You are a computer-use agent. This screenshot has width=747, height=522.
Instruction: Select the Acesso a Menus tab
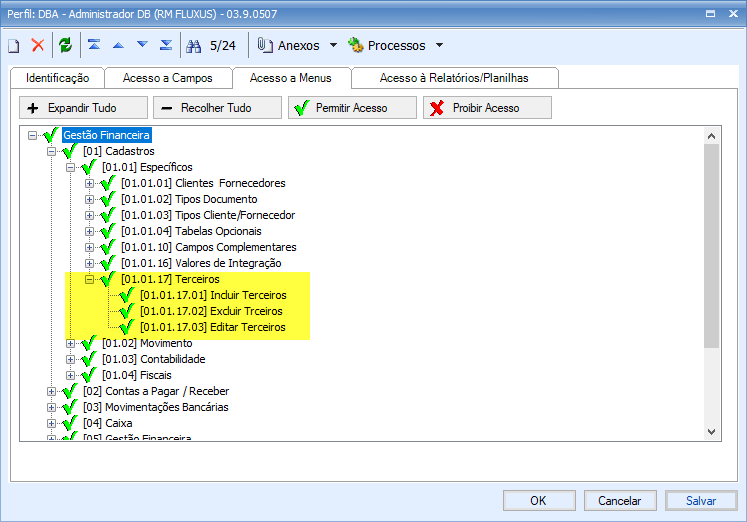(291, 78)
